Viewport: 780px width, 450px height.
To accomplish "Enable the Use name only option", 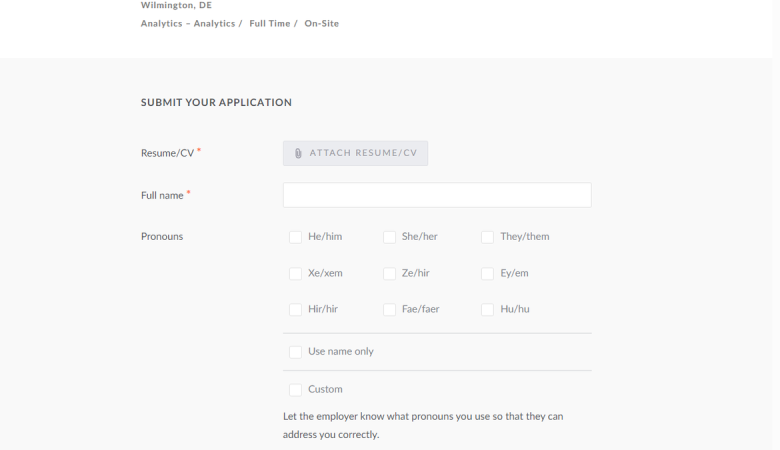I will [295, 352].
